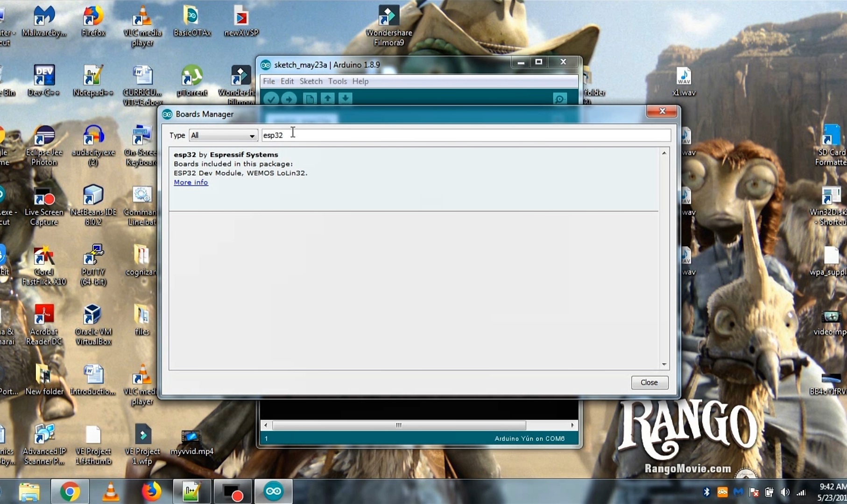Viewport: 847px width, 504px height.
Task: Click the Upload arrow in the Arduino toolbar
Action: tap(289, 99)
